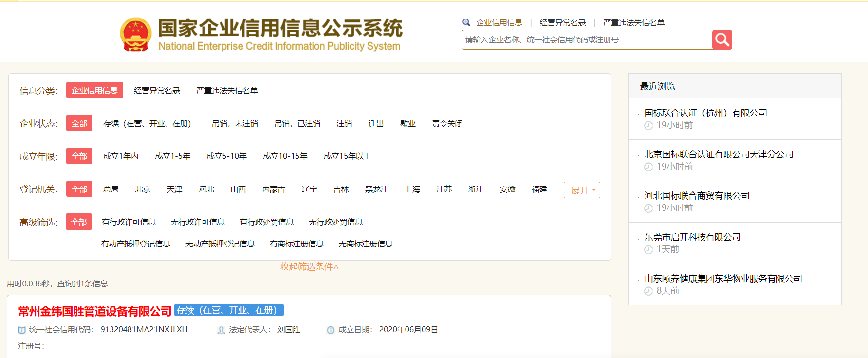The width and height of the screenshot is (868, 358).
Task: Filter by 有动产抵押登记信息
Action: [136, 244]
